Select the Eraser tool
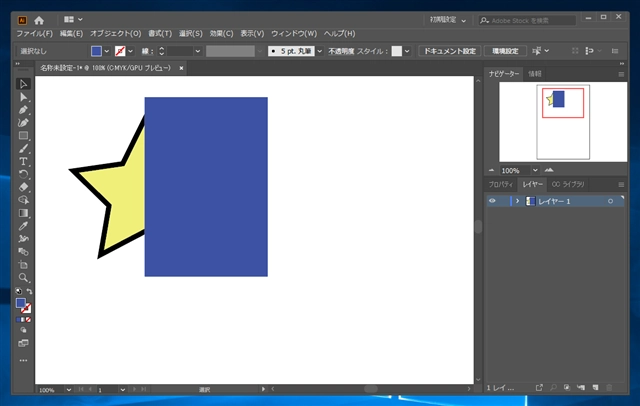Viewport: 640px width, 406px height. click(23, 187)
